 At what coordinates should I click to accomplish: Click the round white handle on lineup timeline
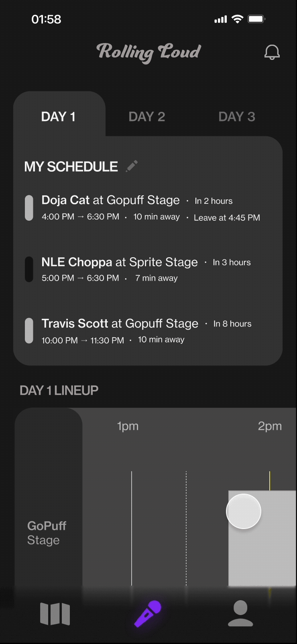click(244, 511)
